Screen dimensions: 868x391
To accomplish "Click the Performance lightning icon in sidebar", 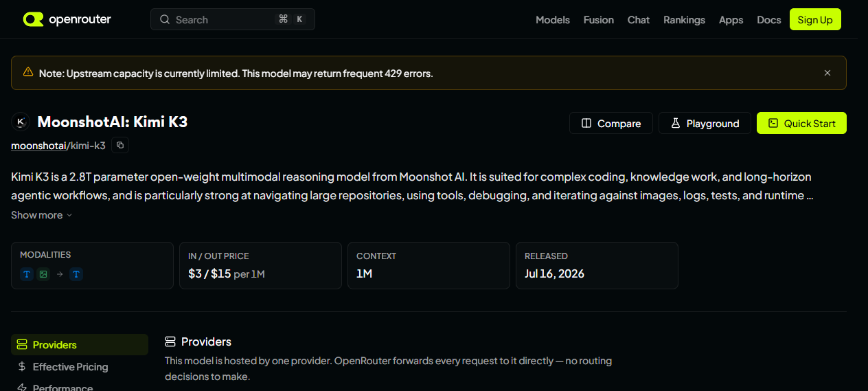I will click(x=22, y=388).
